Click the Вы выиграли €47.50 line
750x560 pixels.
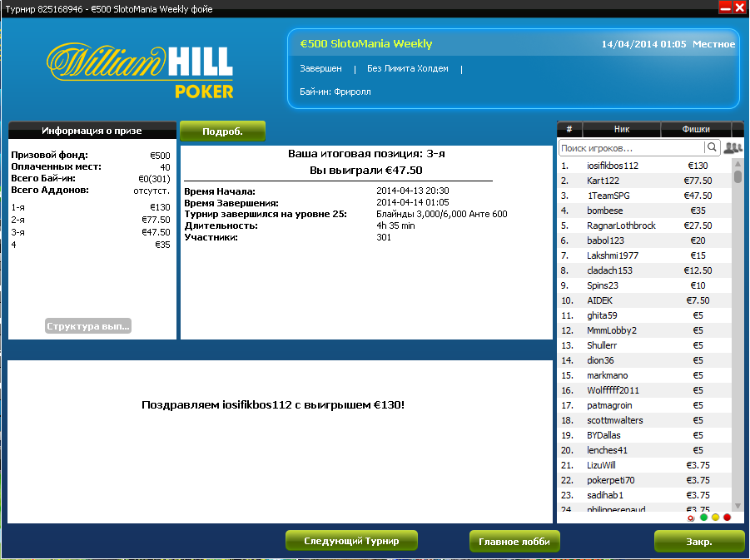click(366, 171)
